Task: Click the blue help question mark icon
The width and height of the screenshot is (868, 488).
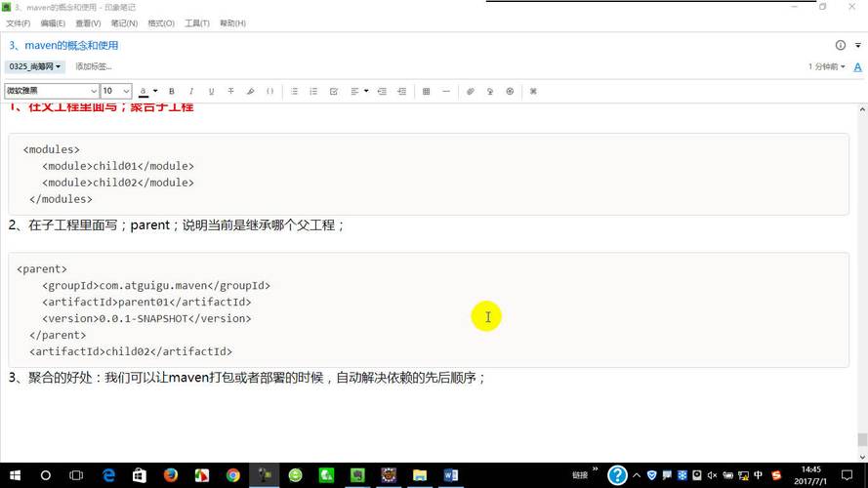Action: tap(617, 475)
